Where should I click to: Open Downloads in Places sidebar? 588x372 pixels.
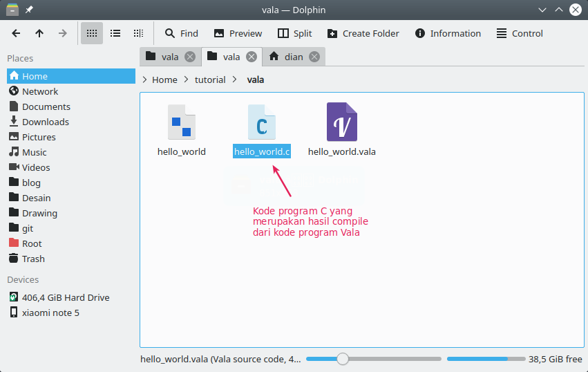point(46,122)
